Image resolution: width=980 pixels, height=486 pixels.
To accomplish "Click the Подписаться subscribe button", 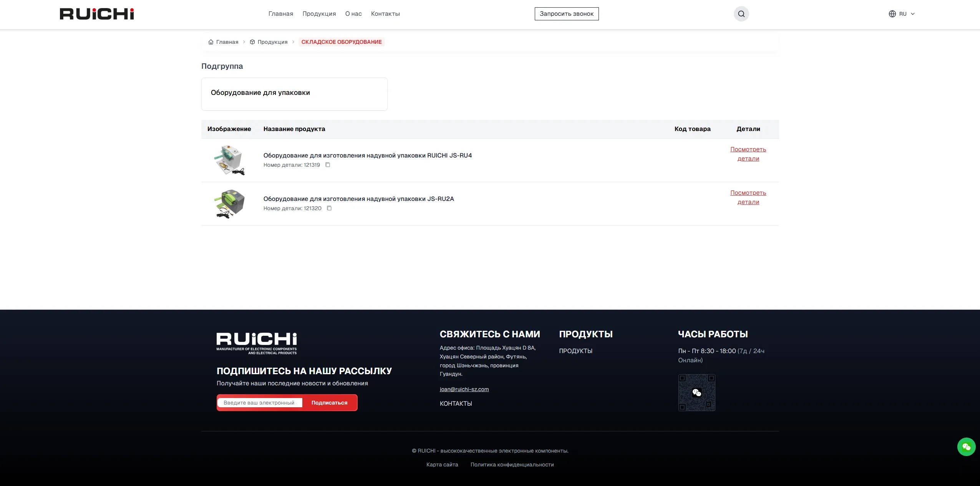I will pyautogui.click(x=329, y=403).
